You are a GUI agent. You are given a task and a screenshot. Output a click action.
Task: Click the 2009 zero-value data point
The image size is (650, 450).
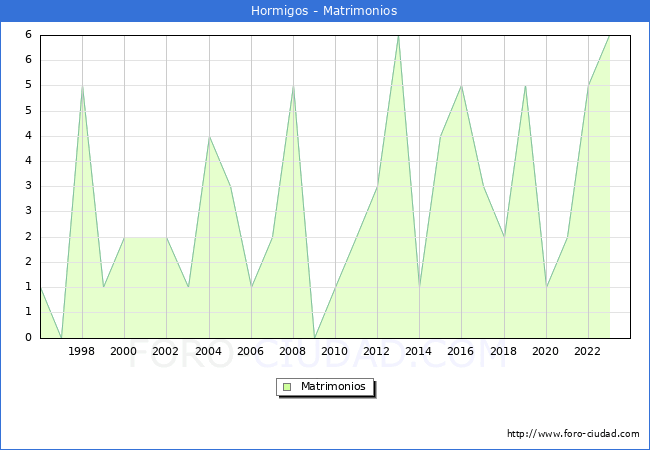pos(315,338)
